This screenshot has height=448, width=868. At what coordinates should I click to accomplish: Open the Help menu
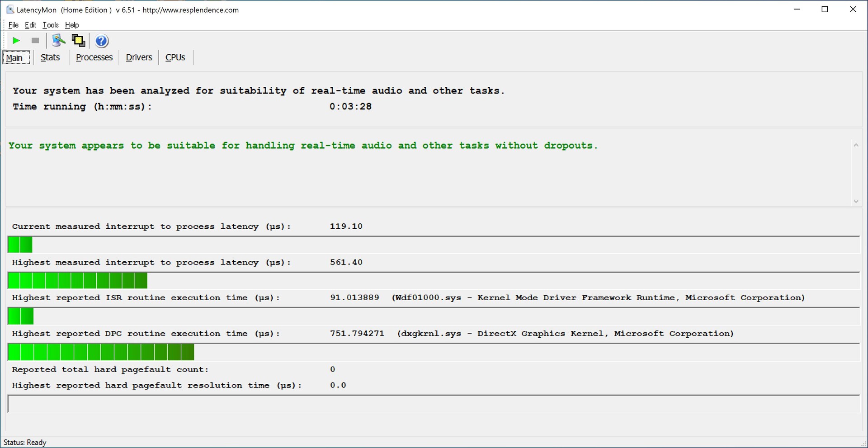pos(71,25)
